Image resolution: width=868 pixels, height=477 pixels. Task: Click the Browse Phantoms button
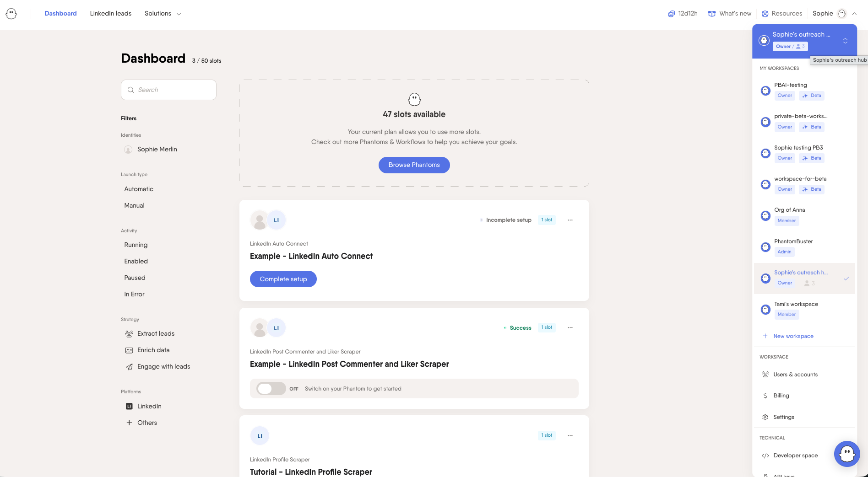point(414,165)
